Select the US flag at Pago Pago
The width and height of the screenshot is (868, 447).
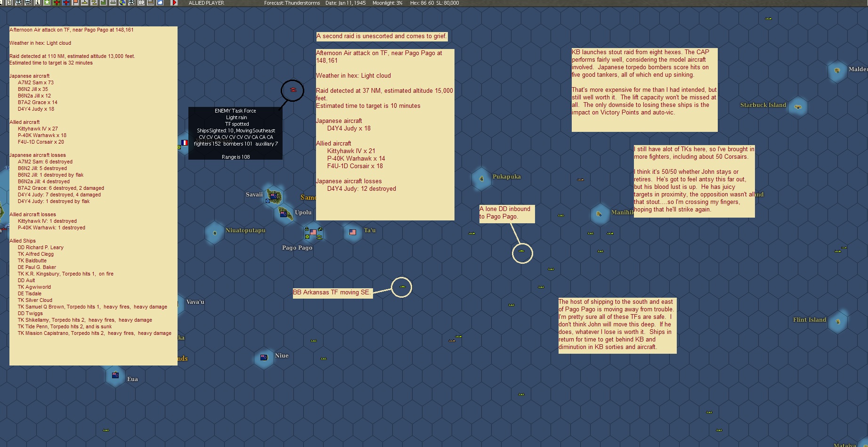coord(313,232)
